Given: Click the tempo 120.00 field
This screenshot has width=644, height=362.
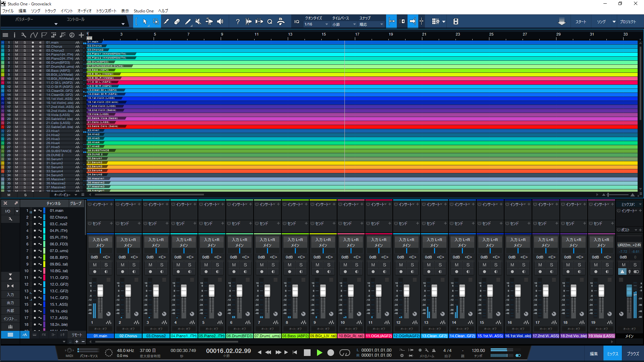Looking at the screenshot, I should coord(478,351).
